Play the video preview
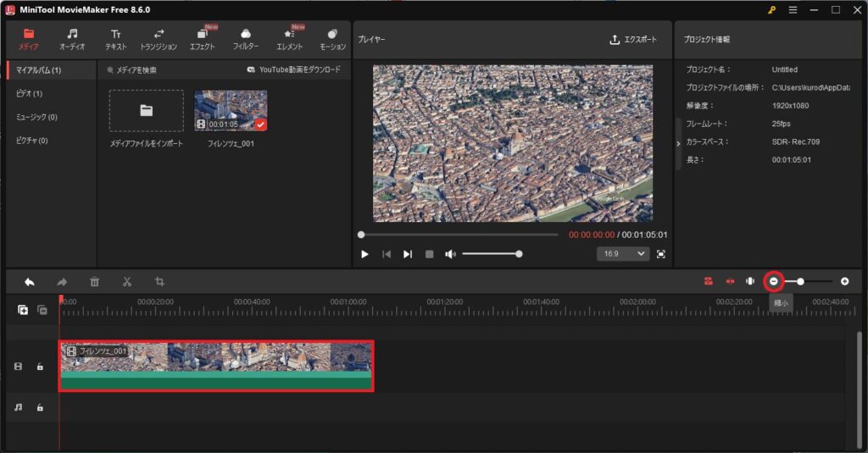Screen dimensions: 868x453 [364, 254]
